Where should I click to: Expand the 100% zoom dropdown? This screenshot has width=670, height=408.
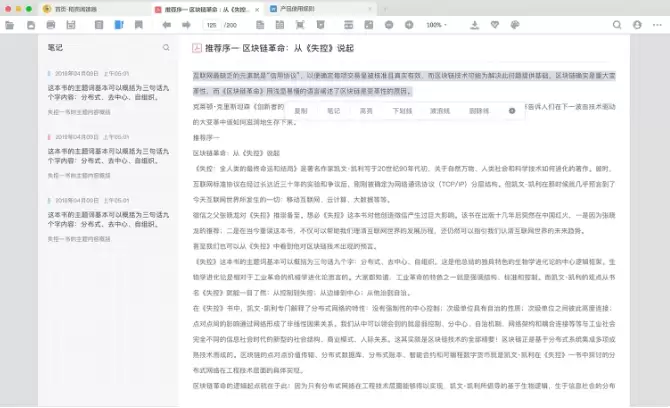pos(436,25)
